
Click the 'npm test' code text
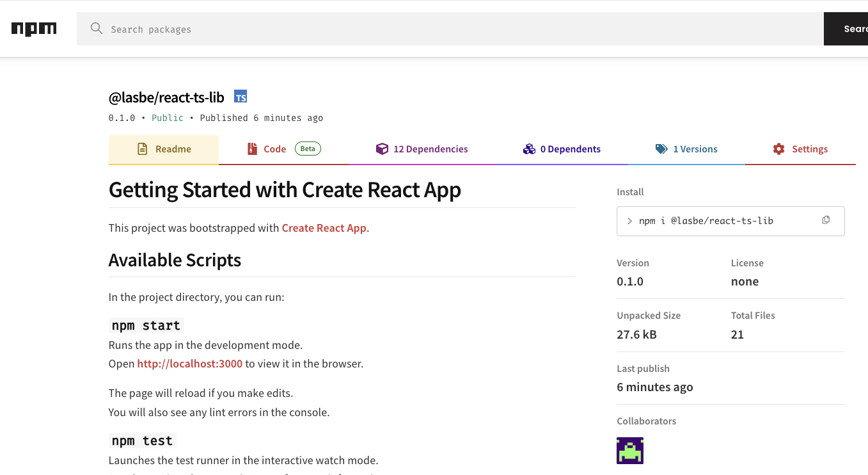click(x=142, y=440)
